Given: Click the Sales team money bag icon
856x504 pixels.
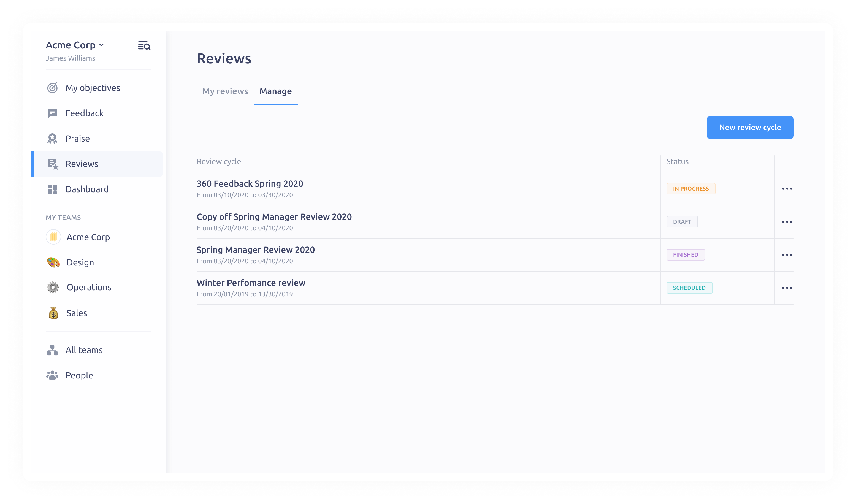Looking at the screenshot, I should [x=53, y=313].
